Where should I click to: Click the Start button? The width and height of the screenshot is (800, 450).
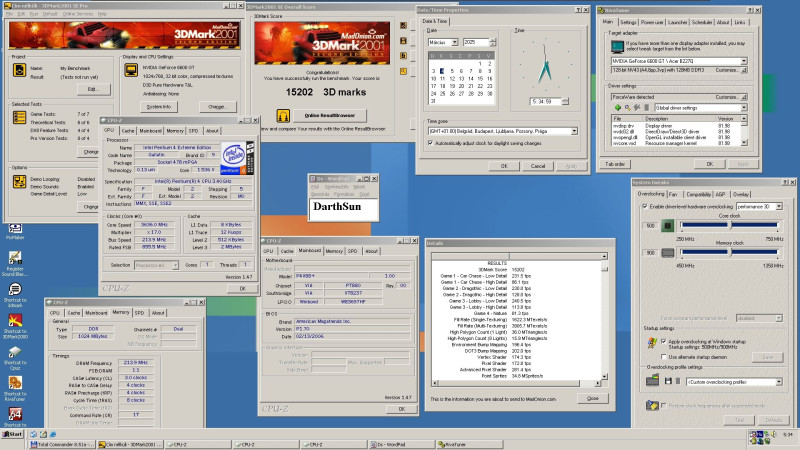click(12, 434)
